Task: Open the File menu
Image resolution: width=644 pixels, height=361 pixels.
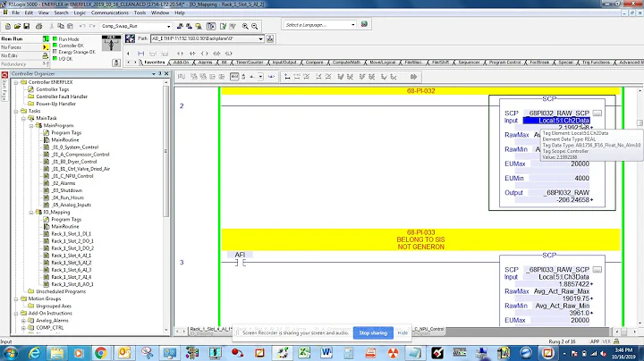Action: coord(15,13)
